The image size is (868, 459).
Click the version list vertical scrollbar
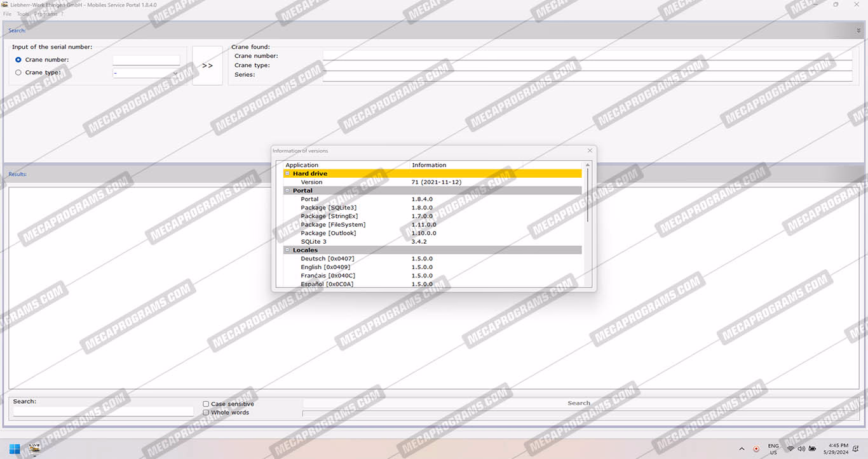588,203
